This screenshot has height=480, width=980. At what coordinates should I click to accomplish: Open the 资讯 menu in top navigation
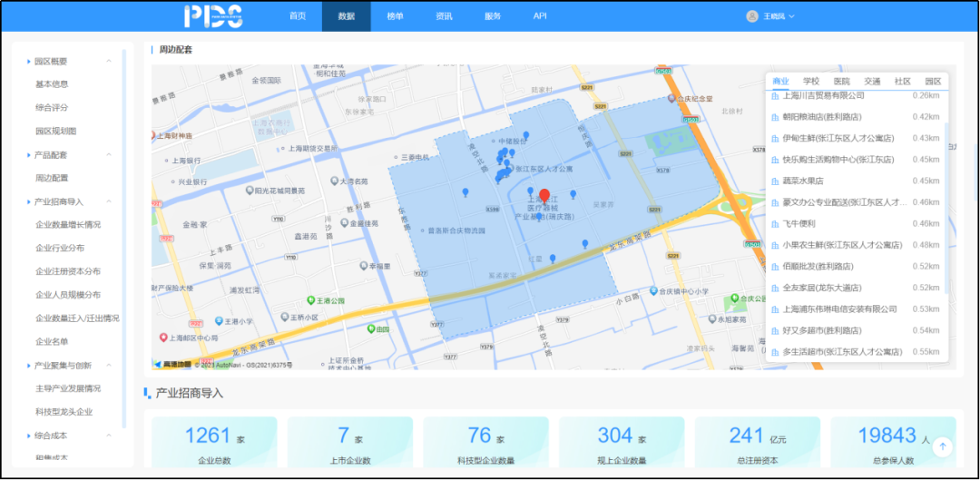pyautogui.click(x=444, y=16)
